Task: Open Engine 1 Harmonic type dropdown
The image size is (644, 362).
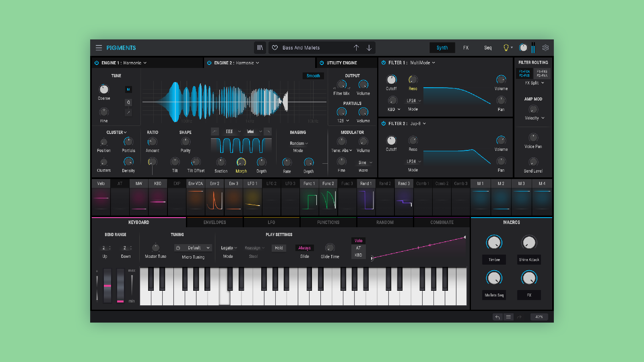Action: pyautogui.click(x=135, y=63)
